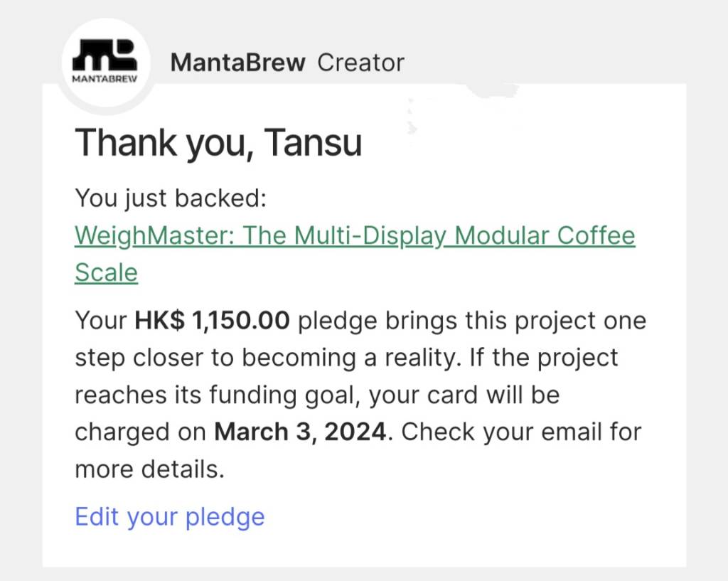
Task: Select the Edit your pledge link
Action: 169,516
